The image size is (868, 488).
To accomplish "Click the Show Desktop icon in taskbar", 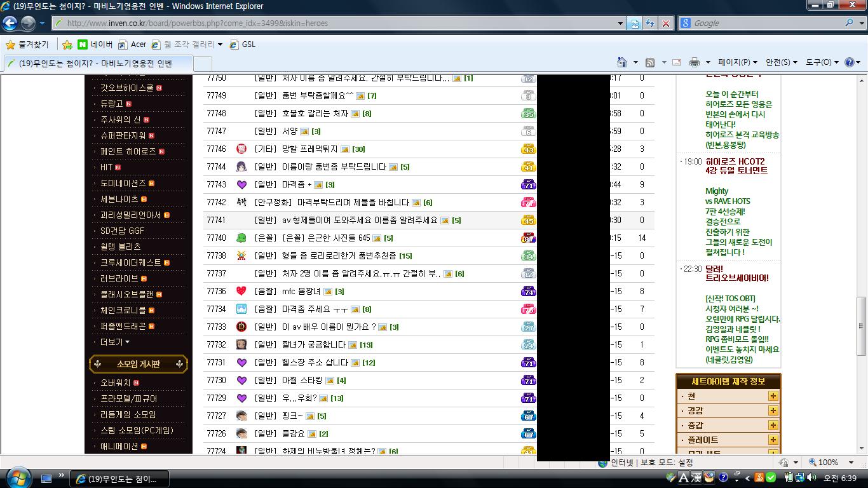I will [46, 478].
